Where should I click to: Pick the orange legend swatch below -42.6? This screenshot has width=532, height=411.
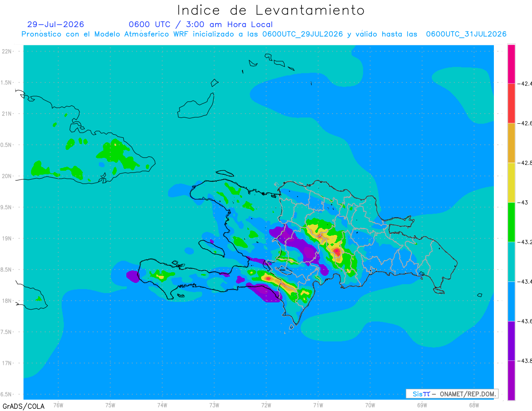coord(511,143)
